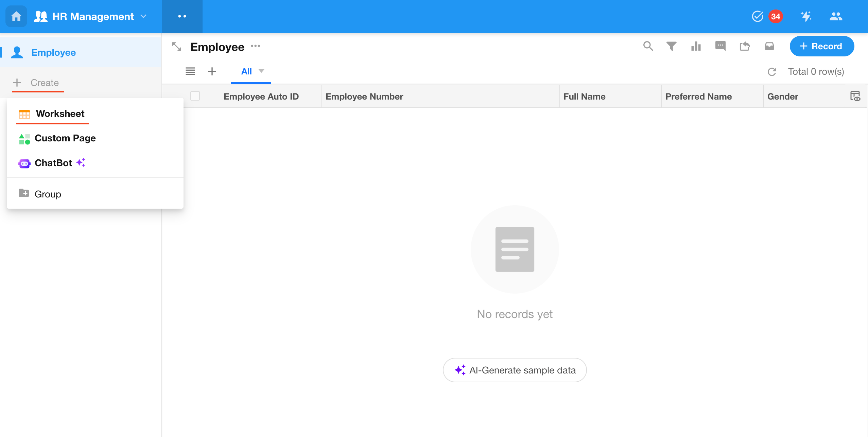Collapse sidebar with the expand arrows icon
The image size is (868, 437).
(x=177, y=47)
